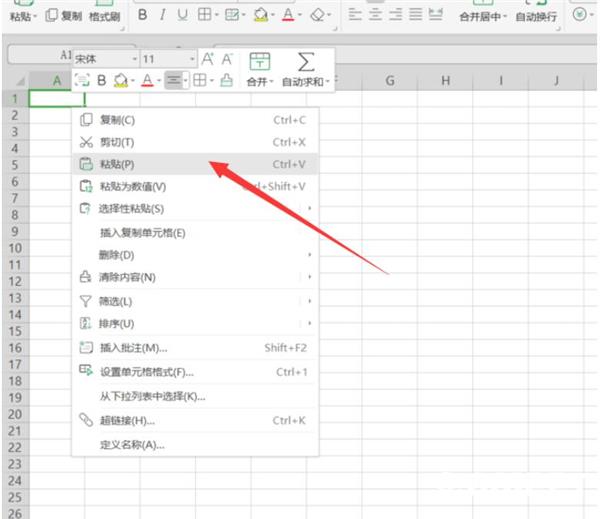Click fill color bucket in the ribbon
The width and height of the screenshot is (600, 519).
(x=261, y=15)
